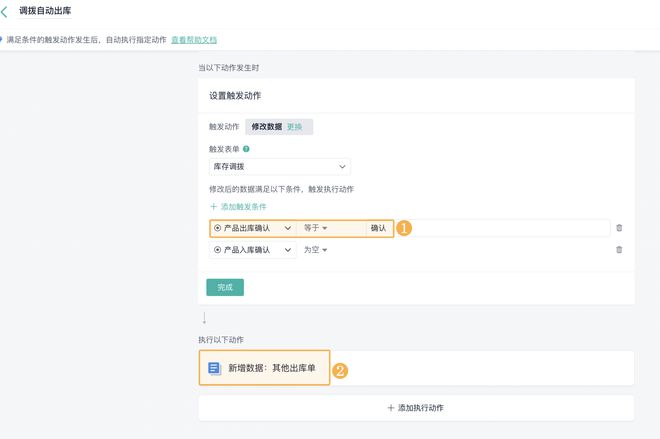The width and height of the screenshot is (660, 439).
Task: Click the 确认 condition value field
Action: pyautogui.click(x=488, y=228)
